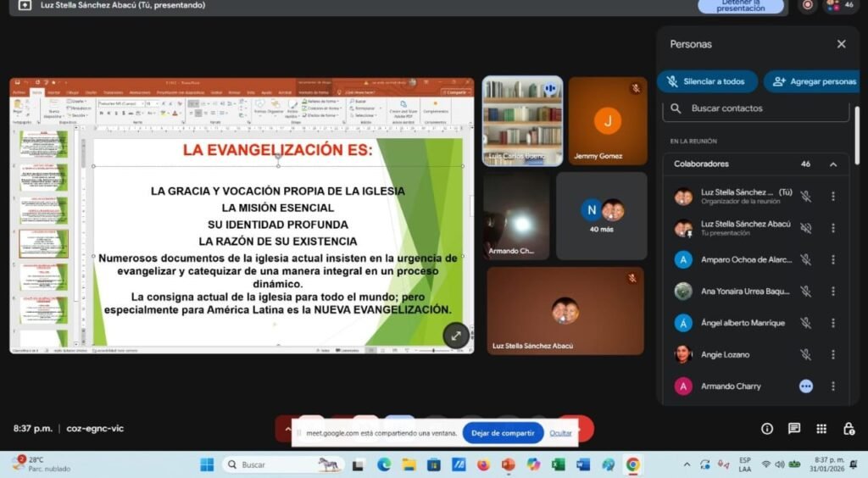The width and height of the screenshot is (868, 478).
Task: Click the Silenciar a todos button
Action: tap(706, 81)
